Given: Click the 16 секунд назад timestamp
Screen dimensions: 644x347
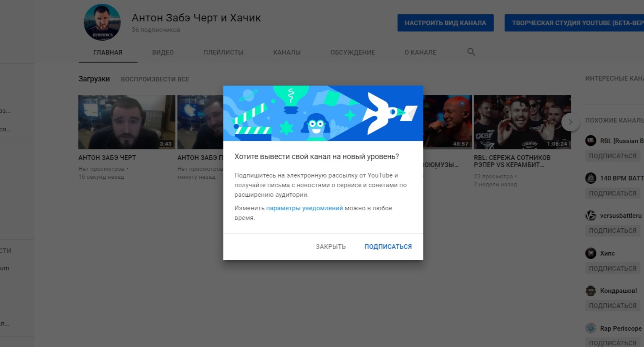Looking at the screenshot, I should click(101, 177).
